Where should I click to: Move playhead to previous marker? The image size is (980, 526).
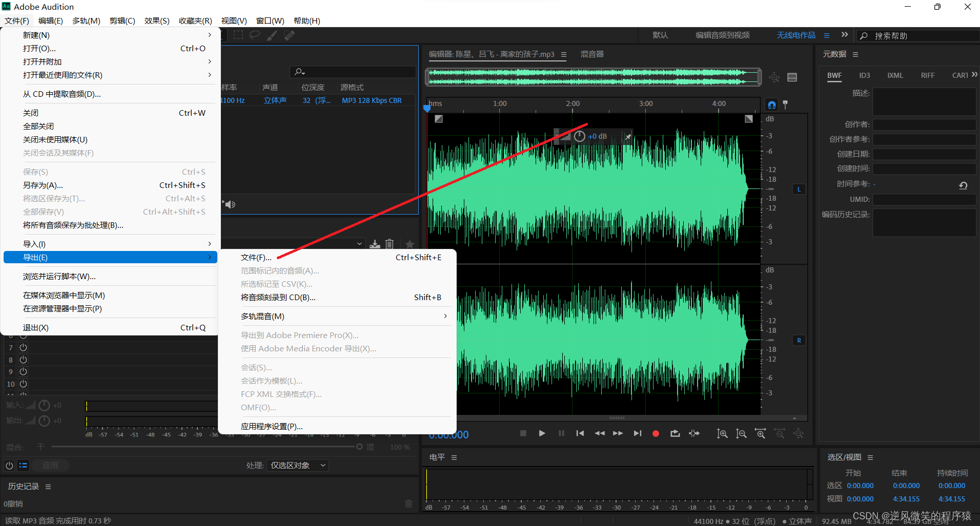[x=580, y=433]
